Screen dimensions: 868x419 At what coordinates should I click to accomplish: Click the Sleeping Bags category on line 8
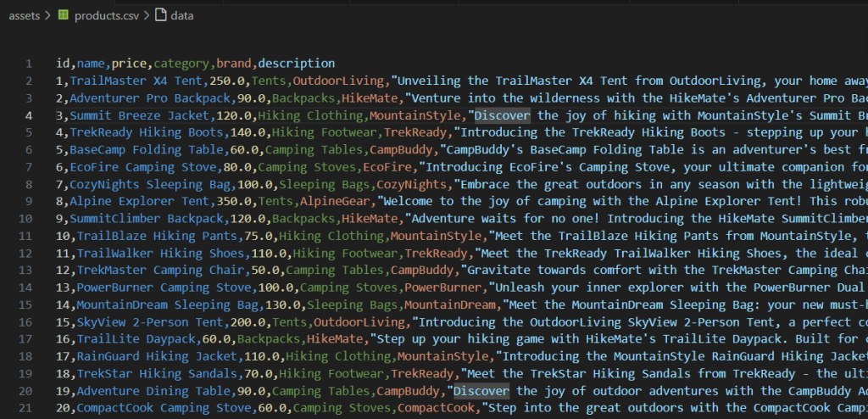point(314,184)
